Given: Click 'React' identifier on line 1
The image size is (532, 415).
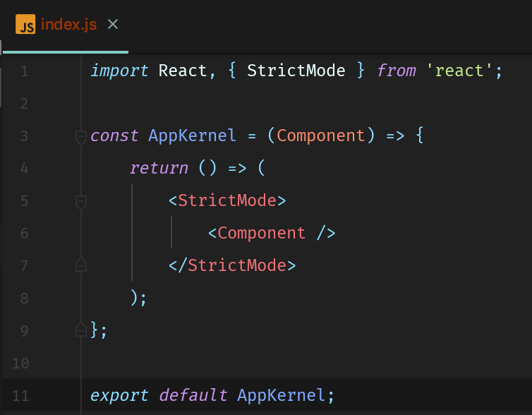Looking at the screenshot, I should click(183, 71).
